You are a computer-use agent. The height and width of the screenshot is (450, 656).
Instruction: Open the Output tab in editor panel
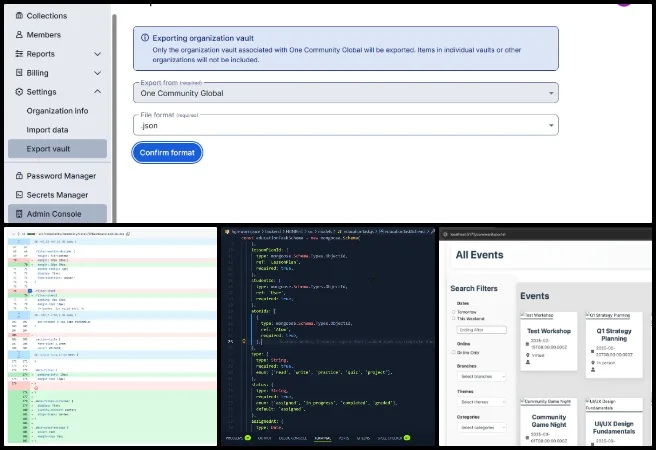pos(264,438)
